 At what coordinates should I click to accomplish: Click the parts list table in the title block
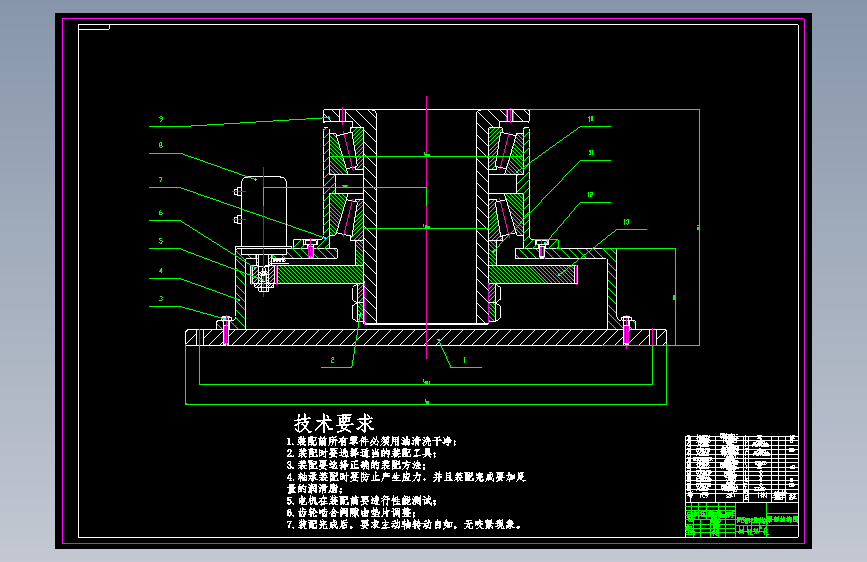(x=741, y=468)
